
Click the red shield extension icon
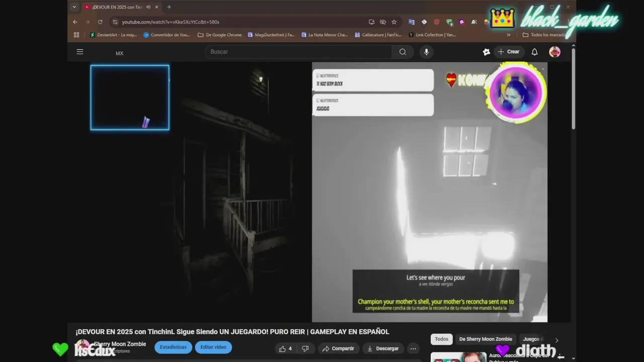pyautogui.click(x=437, y=22)
